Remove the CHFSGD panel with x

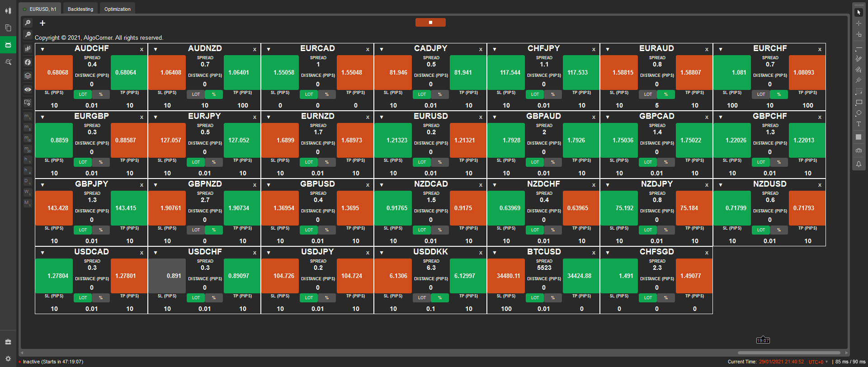(x=707, y=253)
